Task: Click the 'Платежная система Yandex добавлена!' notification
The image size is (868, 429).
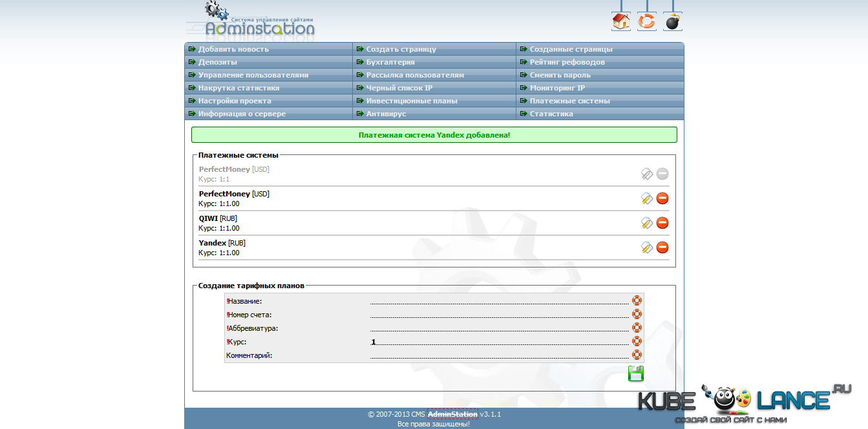Action: [x=434, y=135]
